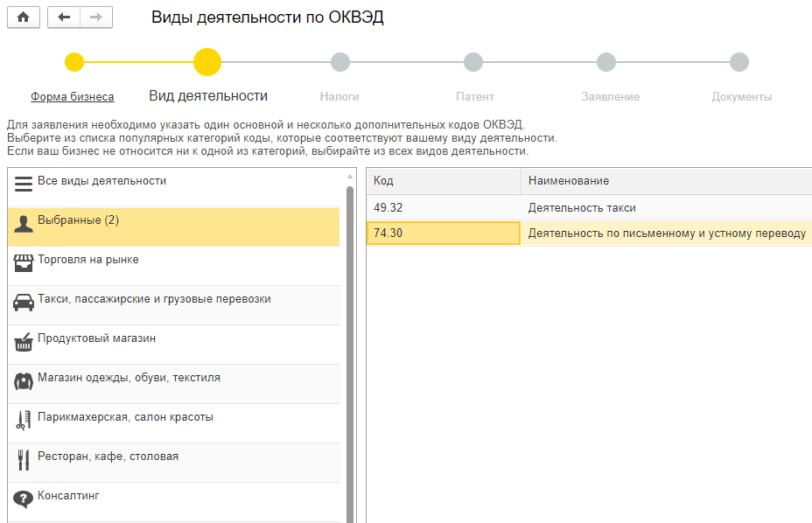
Task: Click the shopping basket icon
Action: coord(24,342)
